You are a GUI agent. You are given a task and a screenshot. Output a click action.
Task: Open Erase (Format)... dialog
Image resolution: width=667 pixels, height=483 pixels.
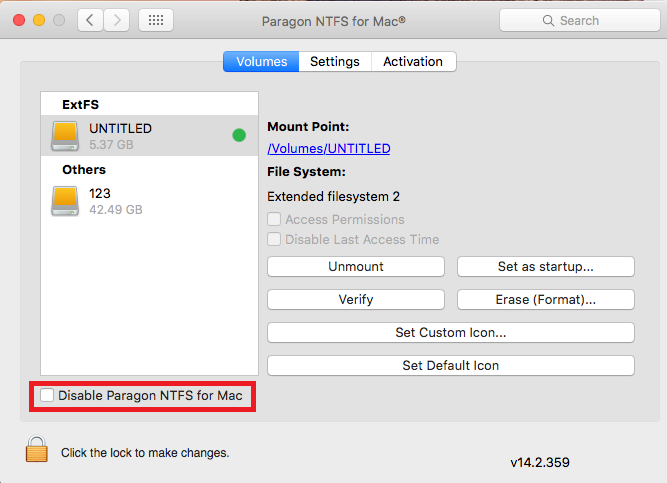click(546, 300)
